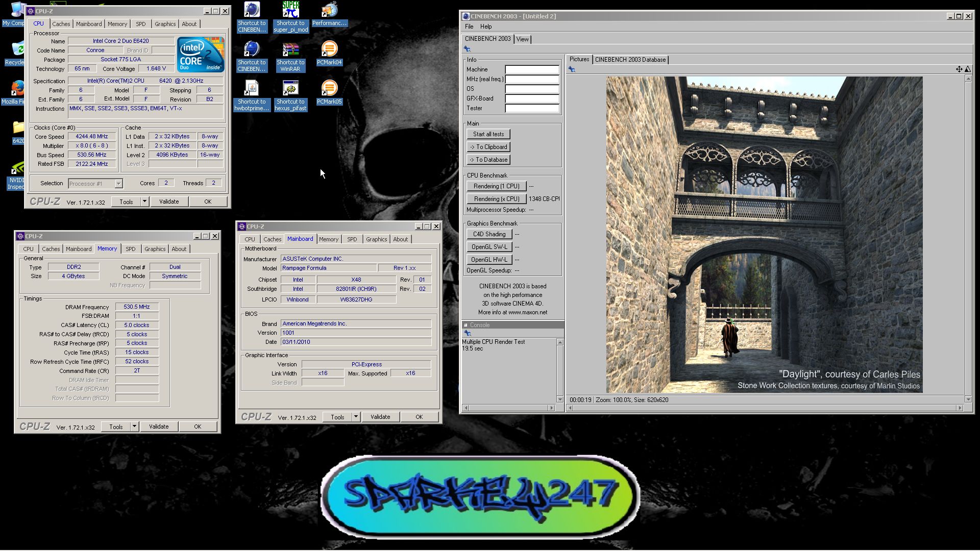Open Tools dropdown arrow in CPU-Z Memory window
Screen dimensions: 980x551
[134, 427]
